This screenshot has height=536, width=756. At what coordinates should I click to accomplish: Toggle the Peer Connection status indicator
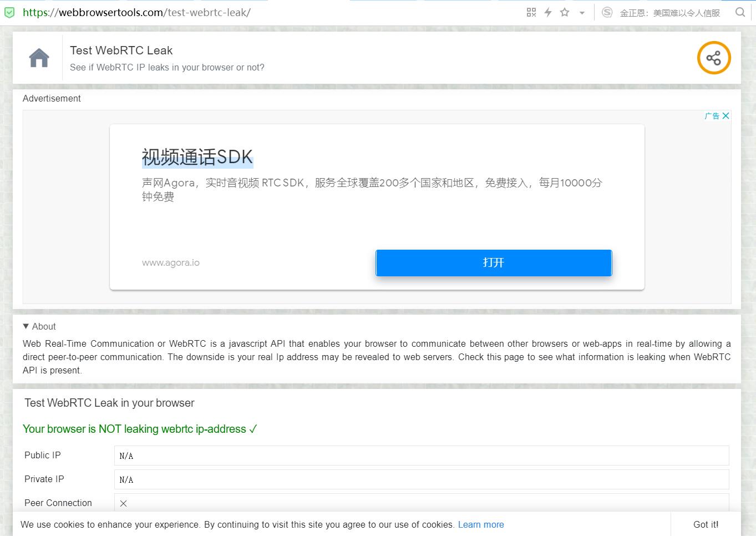(123, 503)
